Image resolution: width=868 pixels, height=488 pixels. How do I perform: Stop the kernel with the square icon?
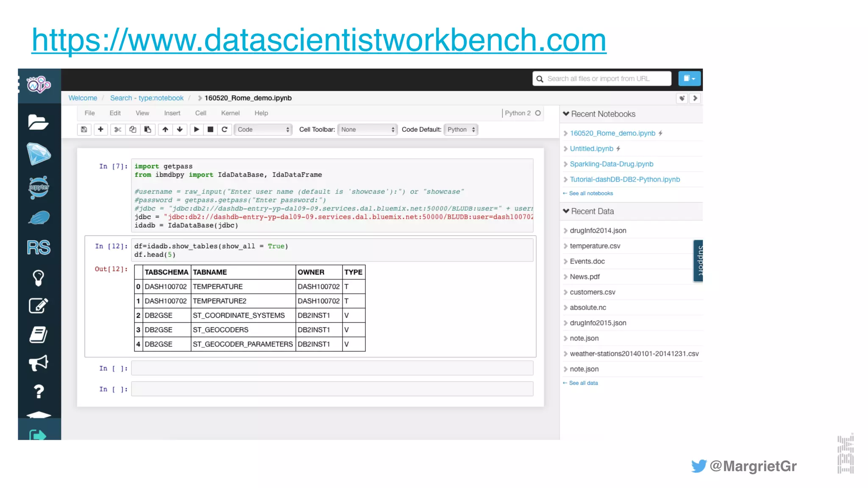click(210, 130)
